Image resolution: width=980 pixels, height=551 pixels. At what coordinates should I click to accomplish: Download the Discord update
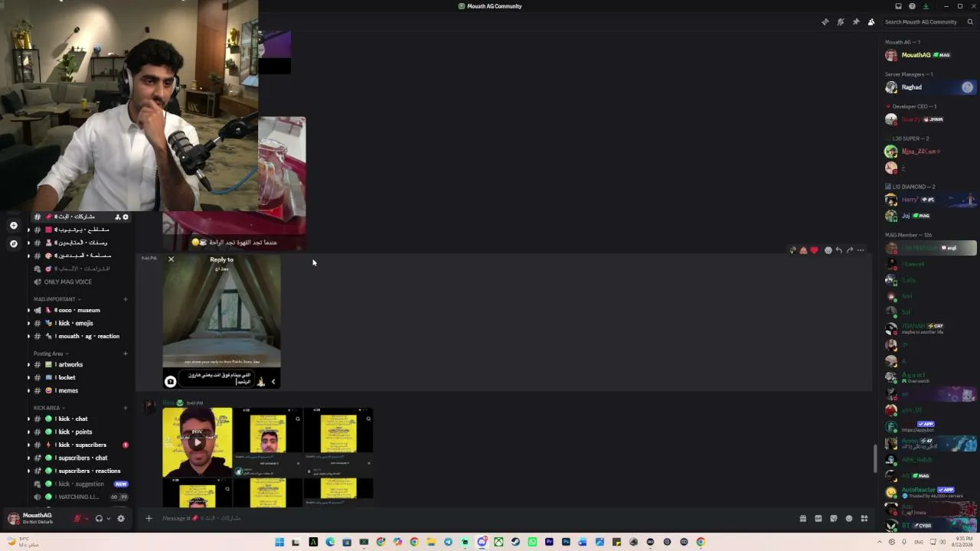(926, 6)
